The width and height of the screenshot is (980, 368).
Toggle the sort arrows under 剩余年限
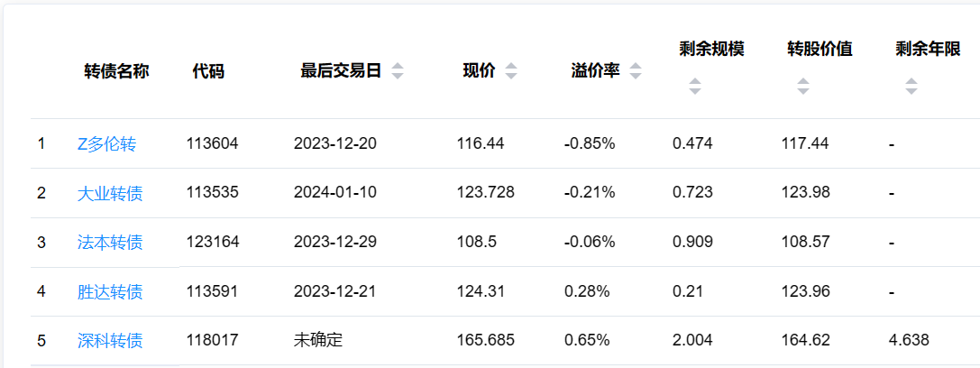point(911,87)
